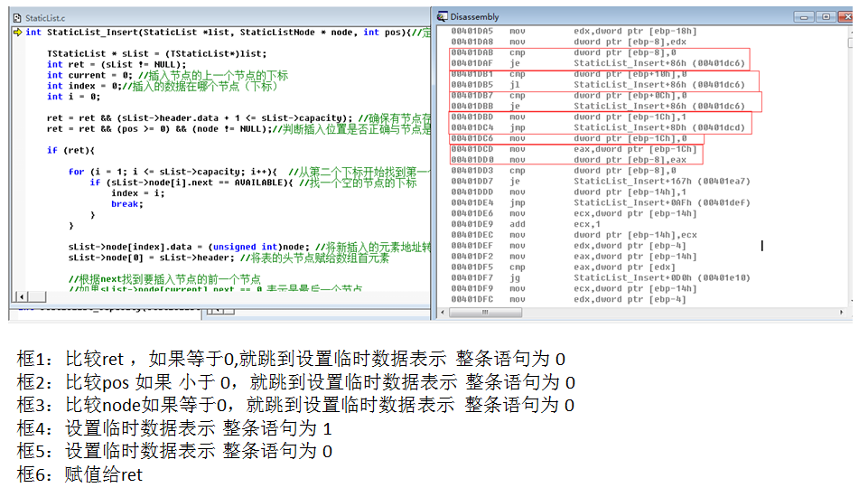Image resolution: width=868 pixels, height=497 pixels.
Task: Click the mov instruction at address 00401DE6
Action: [x=574, y=213]
